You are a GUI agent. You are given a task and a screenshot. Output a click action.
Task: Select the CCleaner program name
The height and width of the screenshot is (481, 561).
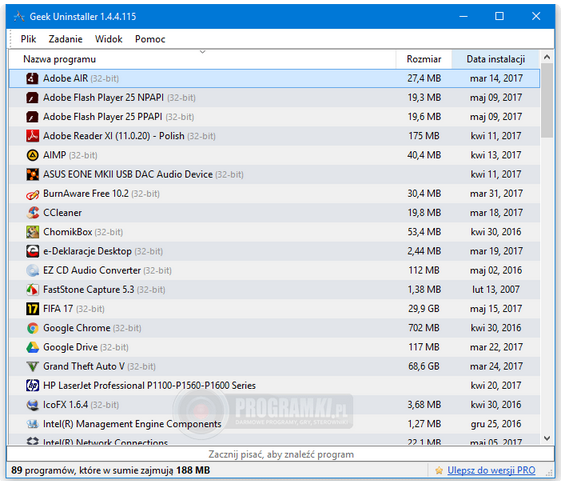point(63,213)
